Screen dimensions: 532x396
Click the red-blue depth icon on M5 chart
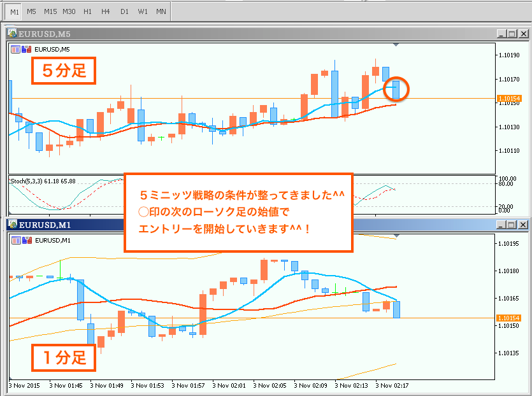pos(26,49)
